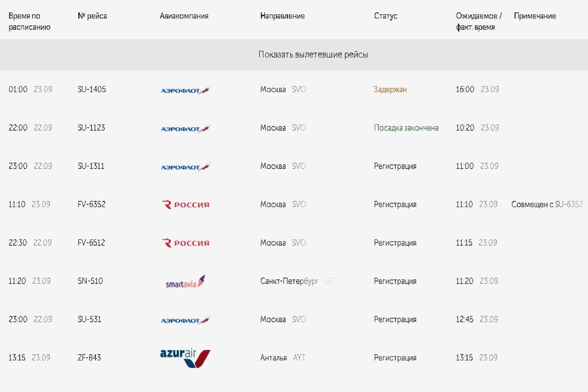Click the Aeroflot logo for flight SU-1311
The width and height of the screenshot is (588, 392).
coord(186,167)
